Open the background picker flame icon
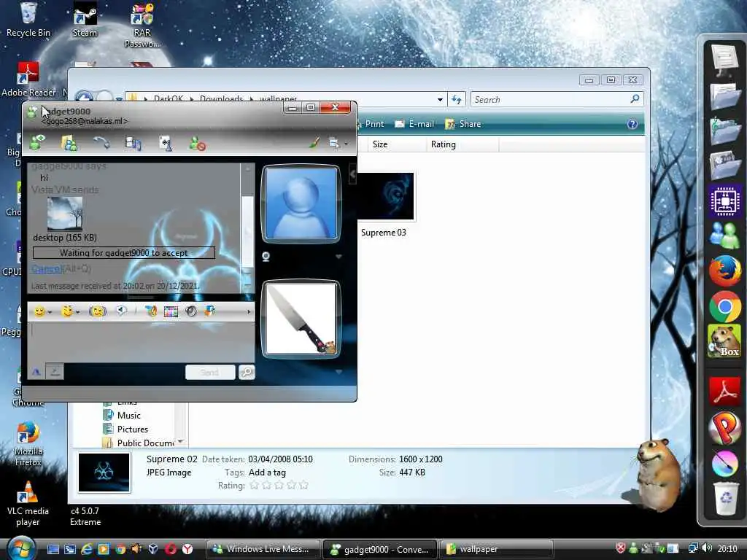747x560 pixels. tap(151, 311)
